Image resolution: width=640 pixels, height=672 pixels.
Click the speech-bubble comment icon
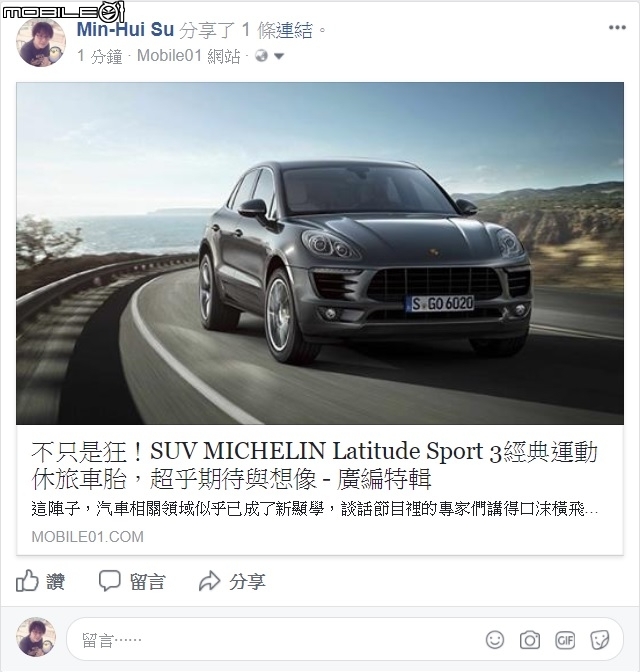110,581
